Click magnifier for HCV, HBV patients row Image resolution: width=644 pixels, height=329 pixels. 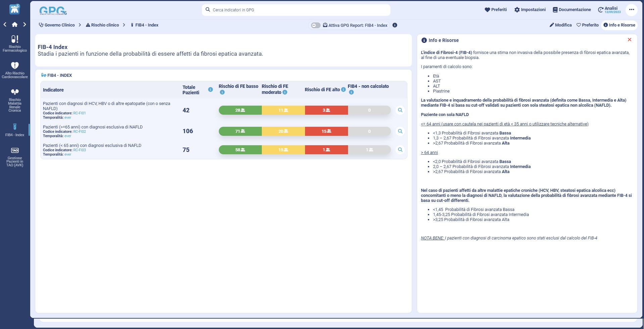tap(400, 110)
